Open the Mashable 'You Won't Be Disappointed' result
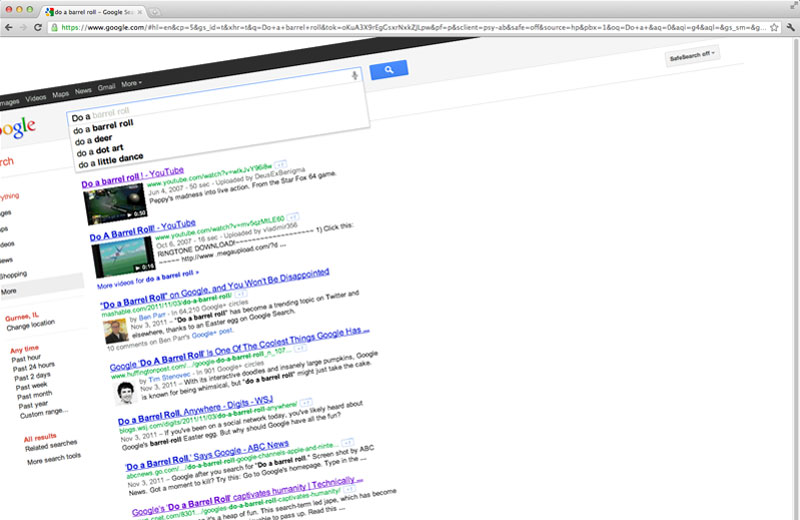 pos(215,289)
